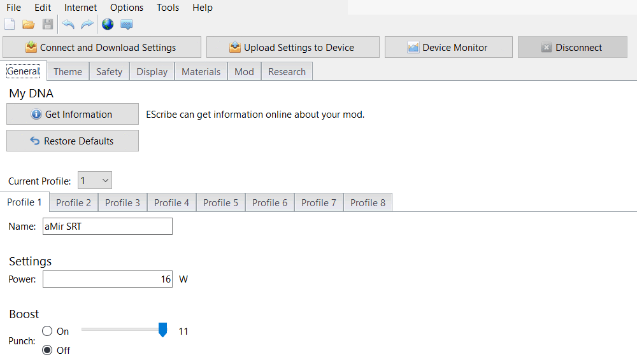This screenshot has width=637, height=364.
Task: Click the Power wattage input field
Action: point(107,279)
